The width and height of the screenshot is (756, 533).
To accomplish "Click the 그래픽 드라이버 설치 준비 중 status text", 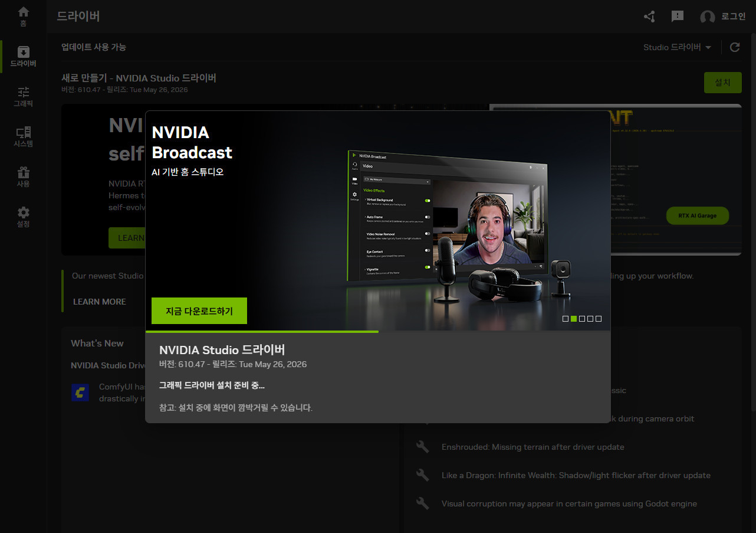I will [212, 385].
